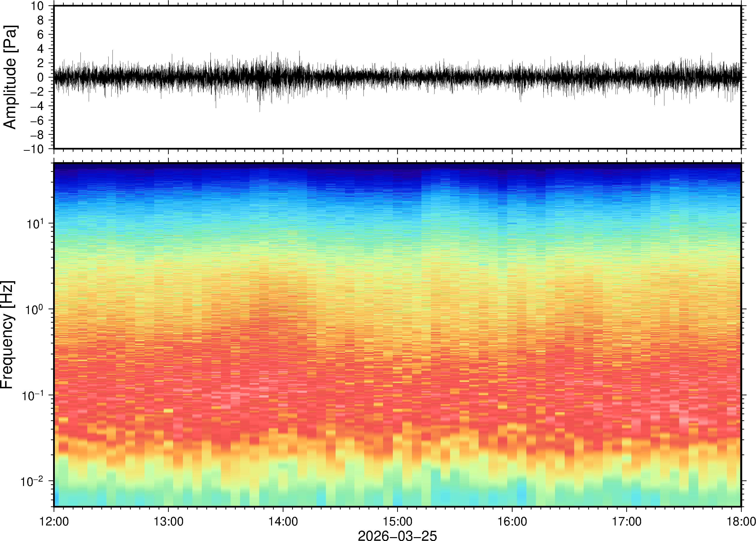This screenshot has width=756, height=541.
Task: Click the 16:00 time axis label
Action: tap(512, 521)
